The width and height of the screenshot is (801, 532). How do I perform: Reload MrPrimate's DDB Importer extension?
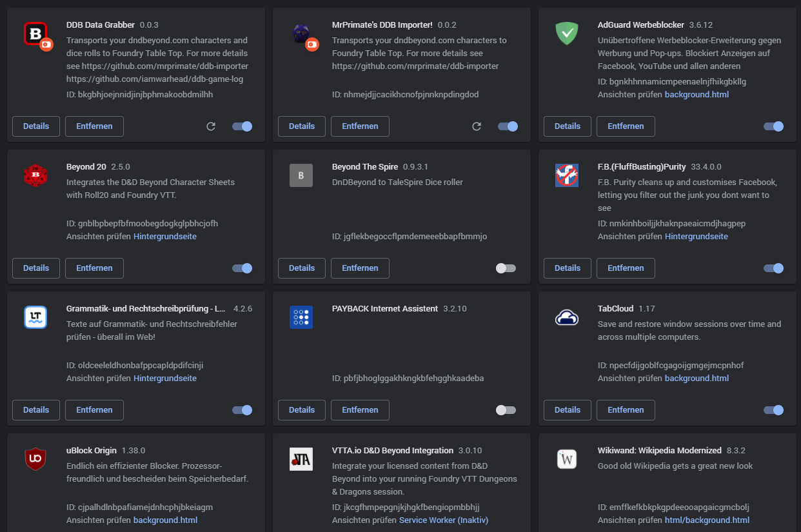pyautogui.click(x=477, y=126)
